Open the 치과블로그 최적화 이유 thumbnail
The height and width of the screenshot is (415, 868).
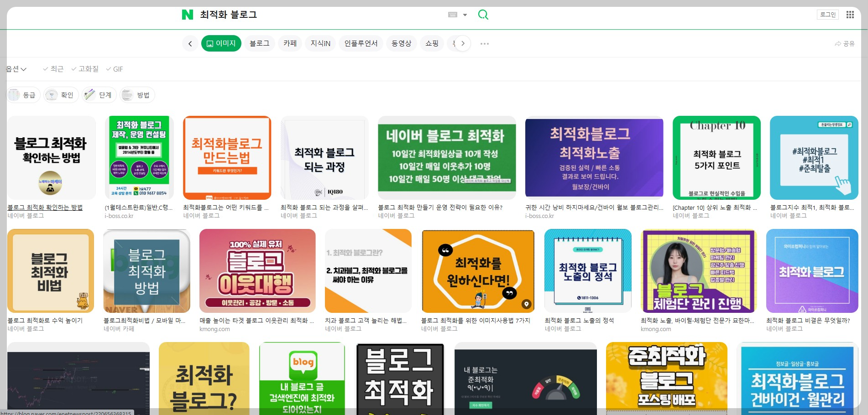pyautogui.click(x=368, y=271)
